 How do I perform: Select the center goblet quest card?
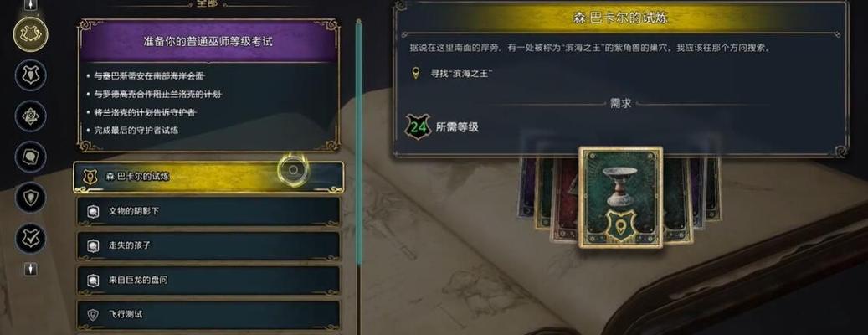pos(620,197)
